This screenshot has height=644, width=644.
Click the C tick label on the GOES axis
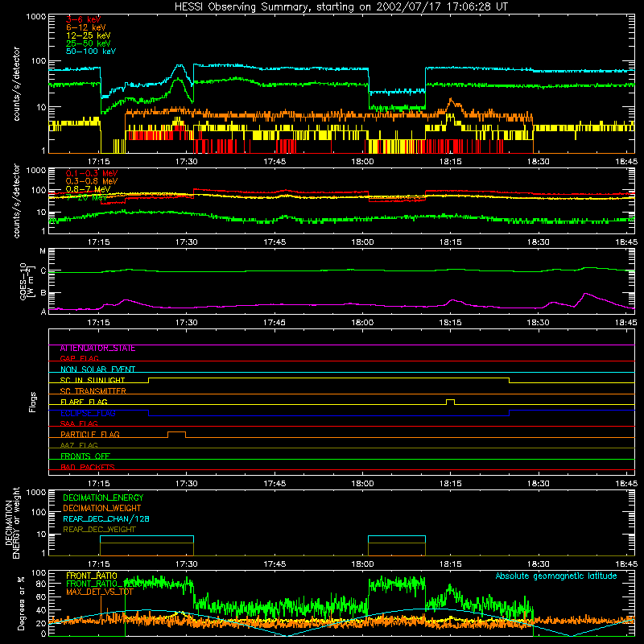click(x=43, y=270)
